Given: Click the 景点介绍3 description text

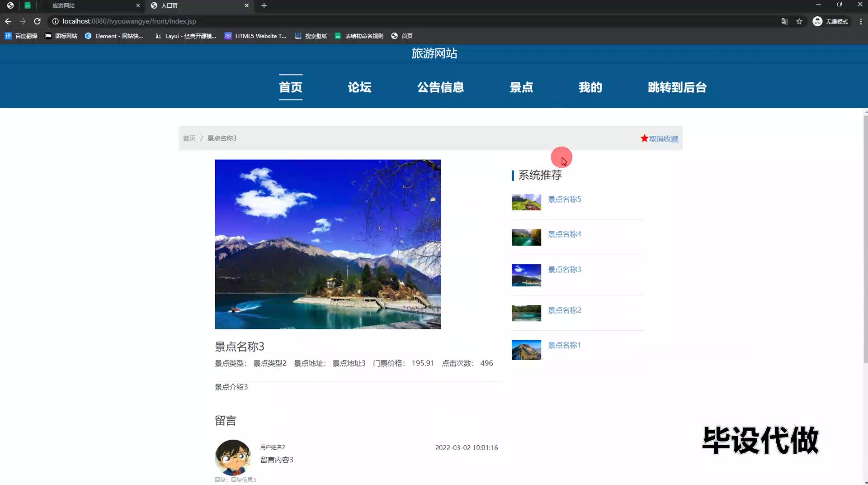Looking at the screenshot, I should (x=231, y=387).
